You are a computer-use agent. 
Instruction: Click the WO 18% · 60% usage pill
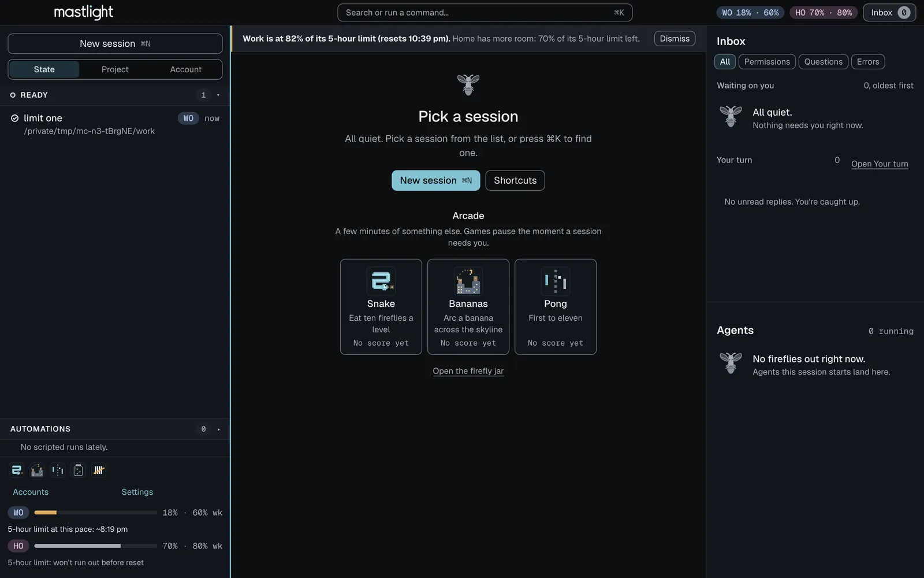click(x=750, y=13)
